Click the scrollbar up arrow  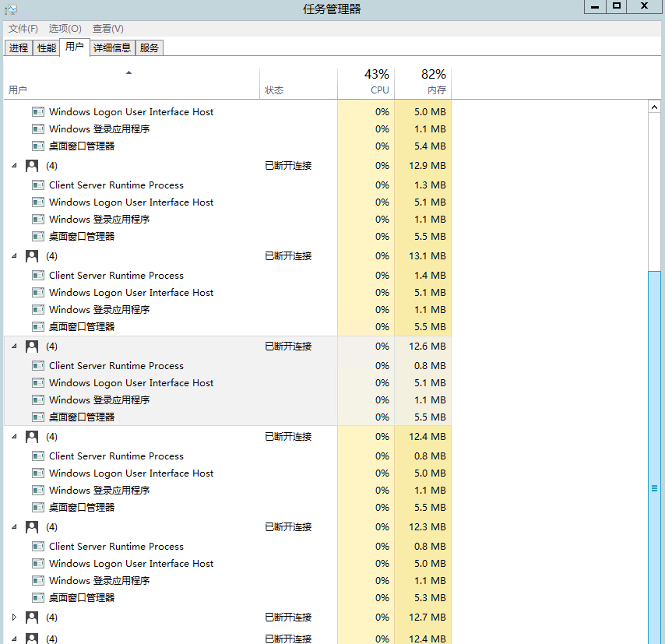click(654, 107)
